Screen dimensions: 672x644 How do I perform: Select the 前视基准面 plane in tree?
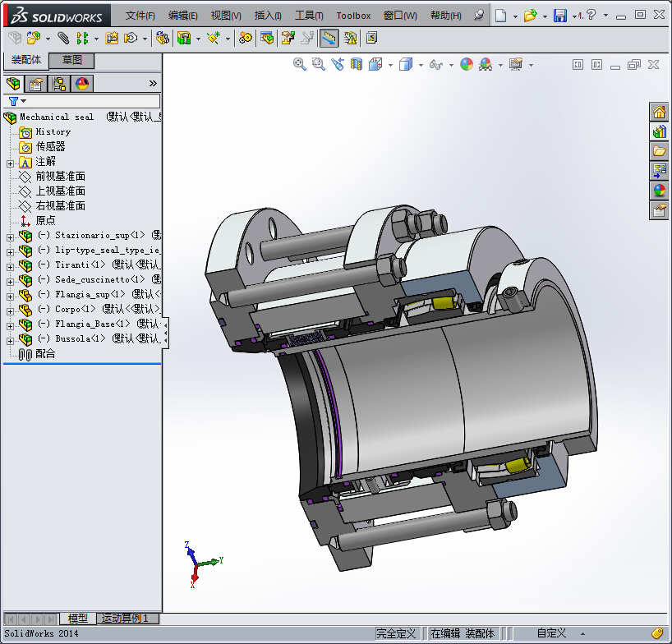click(60, 177)
